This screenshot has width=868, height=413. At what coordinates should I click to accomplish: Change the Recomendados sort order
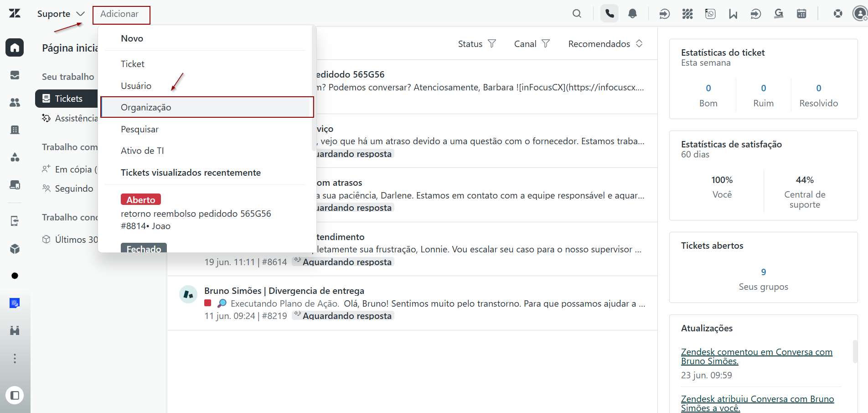tap(605, 44)
